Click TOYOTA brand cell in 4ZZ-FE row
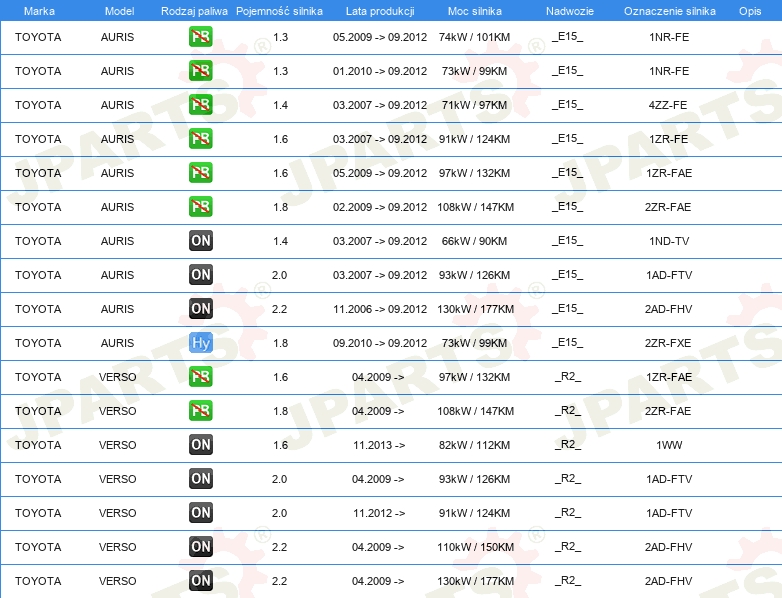 tap(38, 105)
